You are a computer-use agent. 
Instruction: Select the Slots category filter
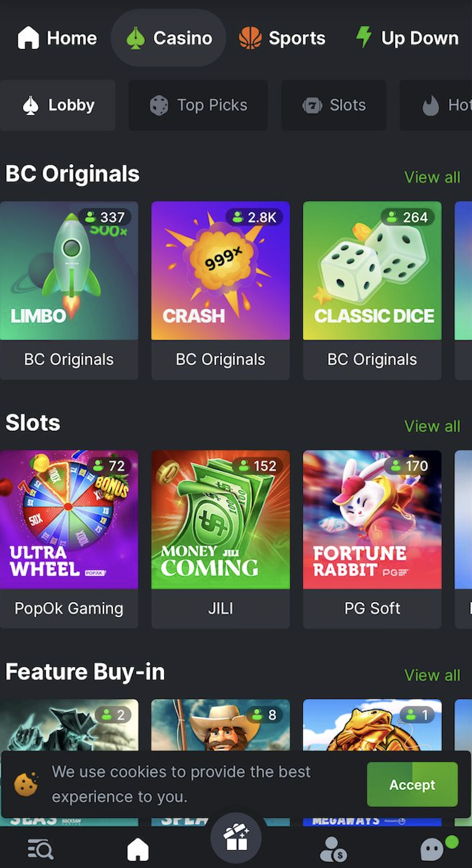[x=334, y=105]
